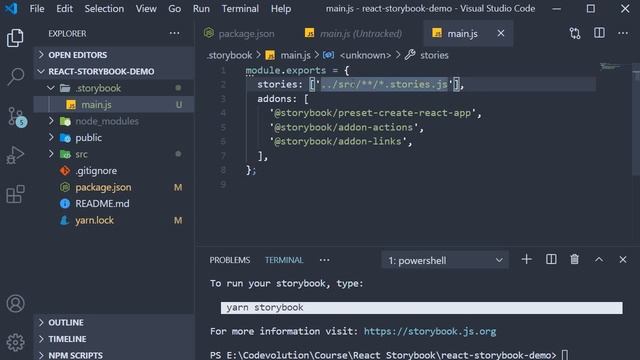The width and height of the screenshot is (640, 360).
Task: Split the terminal pane
Action: click(551, 259)
